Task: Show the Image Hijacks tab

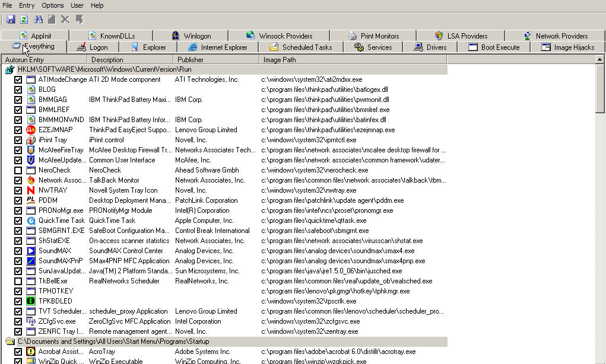Action: [568, 47]
